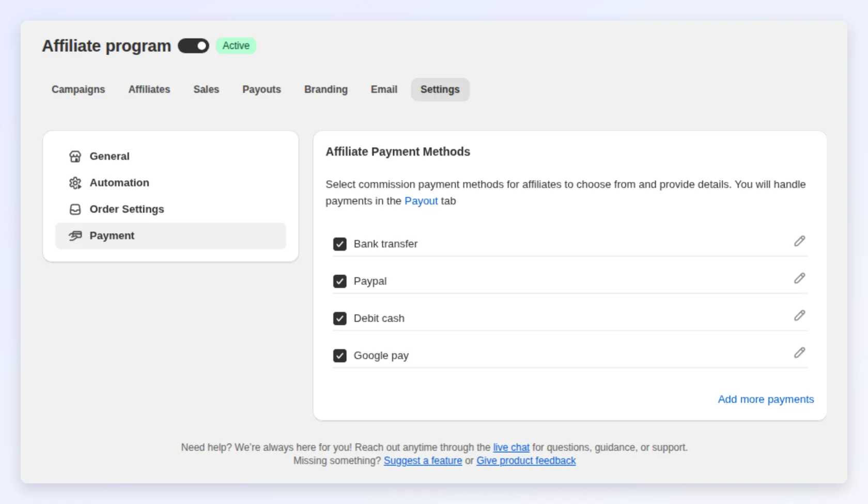Uncheck the Paypal checkbox
The image size is (868, 504).
[339, 281]
